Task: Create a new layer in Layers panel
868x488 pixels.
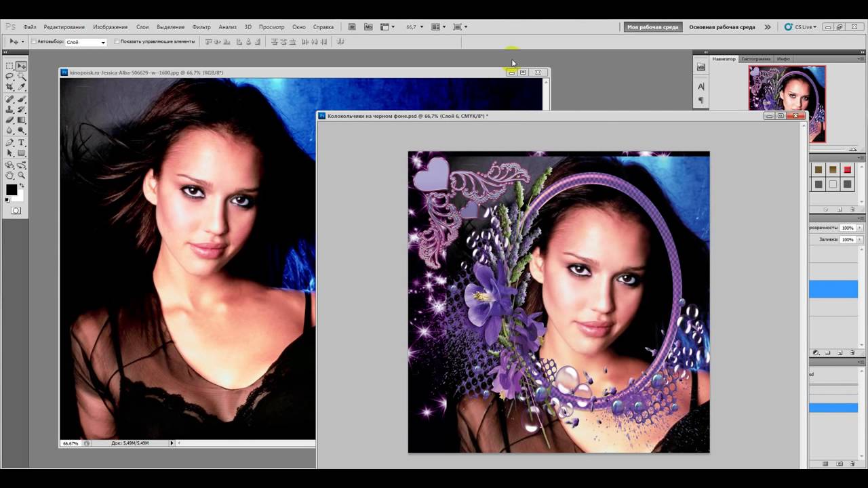Action: pyautogui.click(x=840, y=353)
